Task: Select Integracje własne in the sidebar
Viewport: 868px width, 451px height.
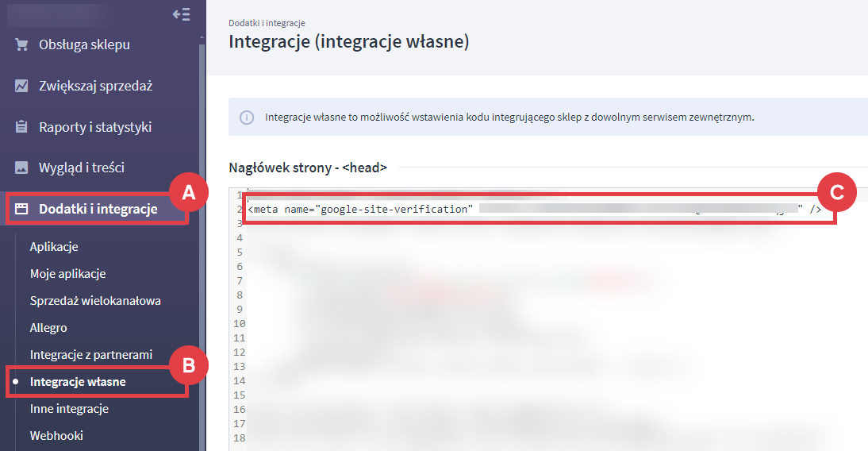Action: (78, 382)
